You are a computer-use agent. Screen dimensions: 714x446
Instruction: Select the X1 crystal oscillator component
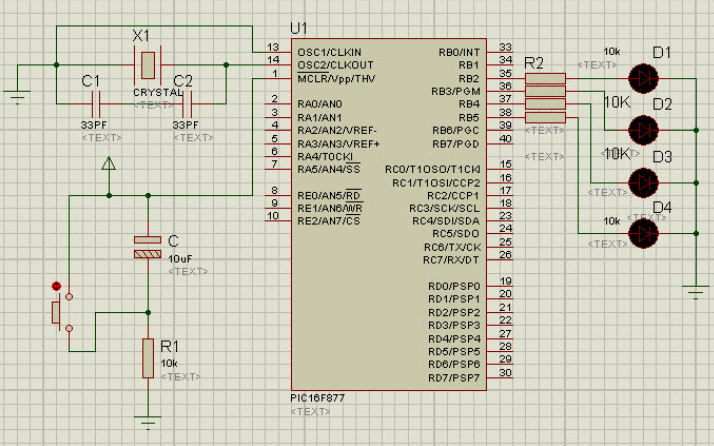pyautogui.click(x=147, y=66)
